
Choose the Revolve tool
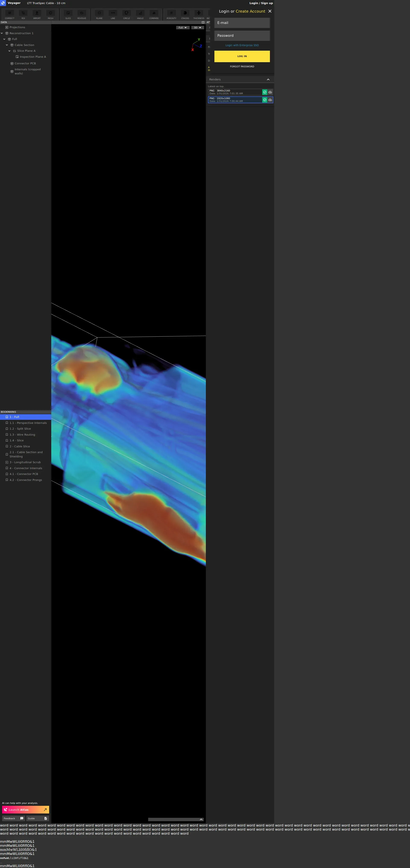click(82, 15)
